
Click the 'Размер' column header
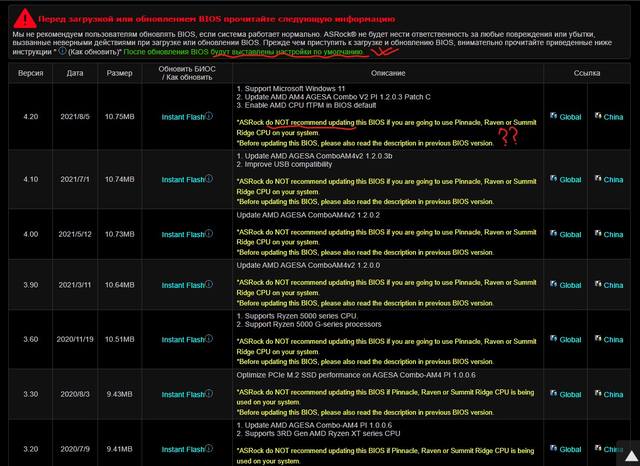coord(120,73)
